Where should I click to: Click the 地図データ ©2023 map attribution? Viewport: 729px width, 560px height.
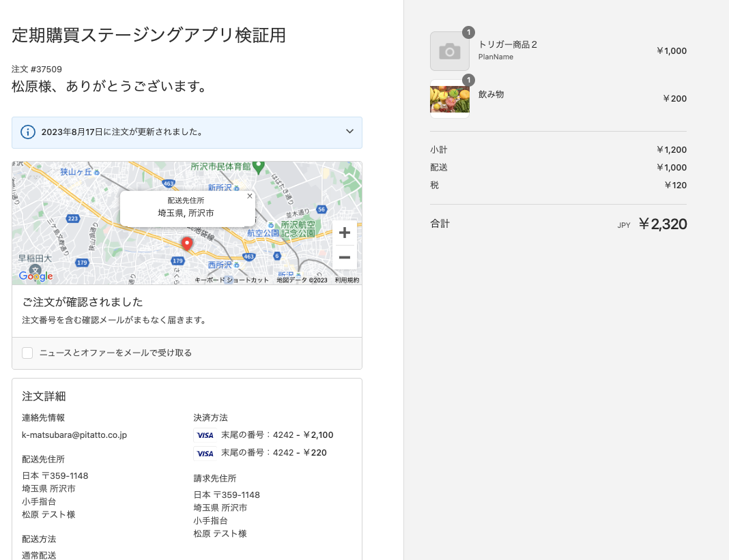(302, 280)
